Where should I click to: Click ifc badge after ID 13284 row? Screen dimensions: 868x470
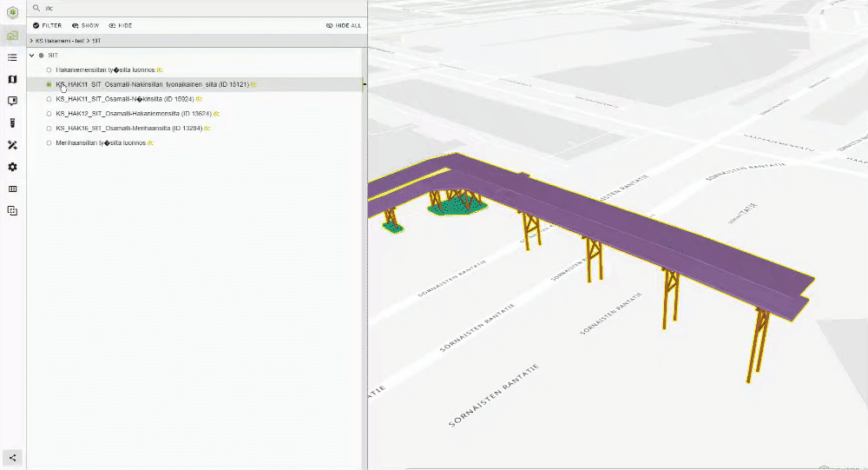click(x=207, y=128)
